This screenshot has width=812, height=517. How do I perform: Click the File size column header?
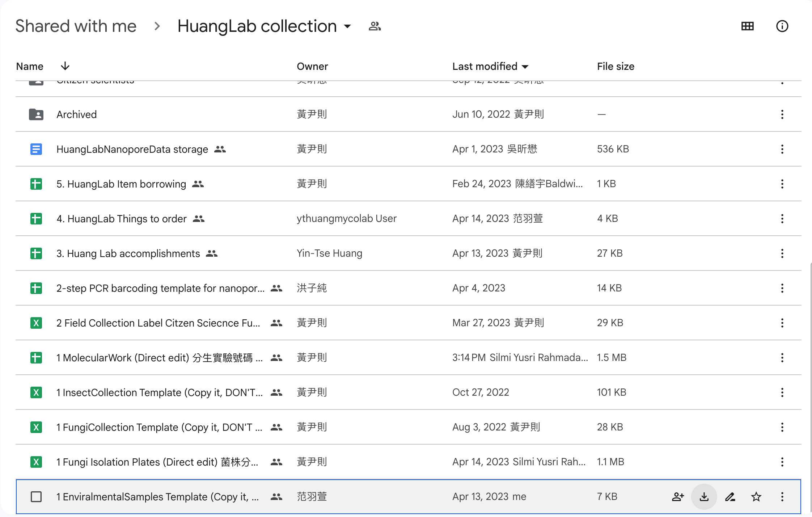(x=616, y=66)
